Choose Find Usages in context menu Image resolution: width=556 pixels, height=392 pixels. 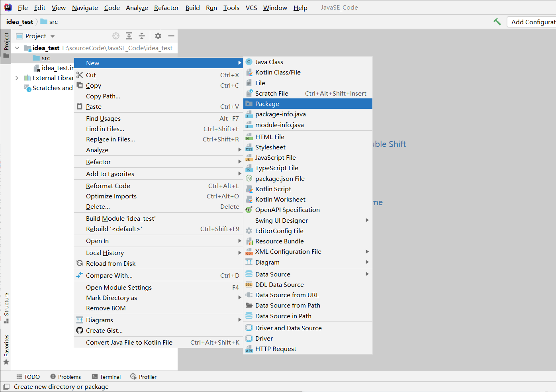(x=159, y=118)
